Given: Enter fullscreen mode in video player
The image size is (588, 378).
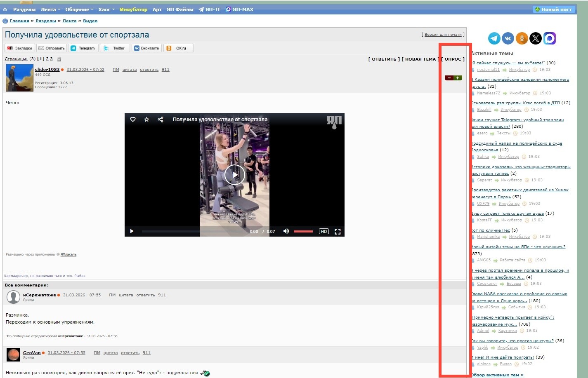Looking at the screenshot, I should click(x=338, y=231).
